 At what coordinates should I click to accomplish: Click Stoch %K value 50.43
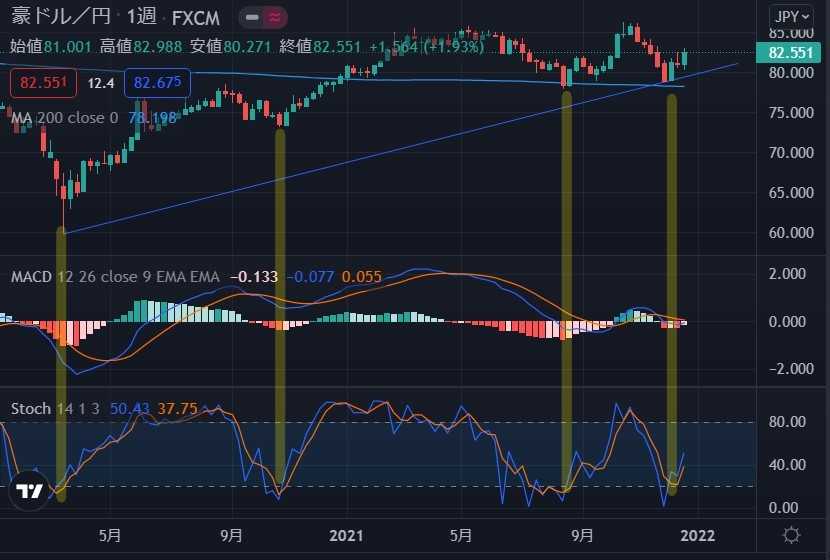pyautogui.click(x=130, y=409)
